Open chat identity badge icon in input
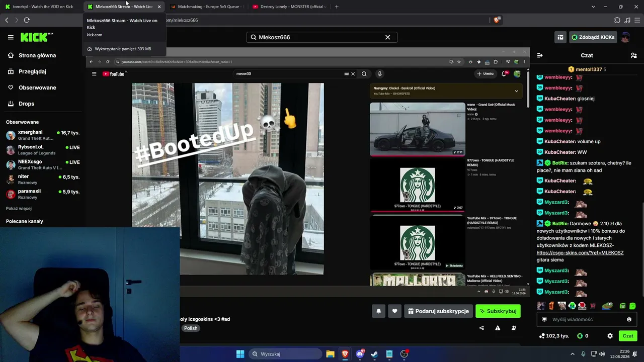 tap(544, 319)
